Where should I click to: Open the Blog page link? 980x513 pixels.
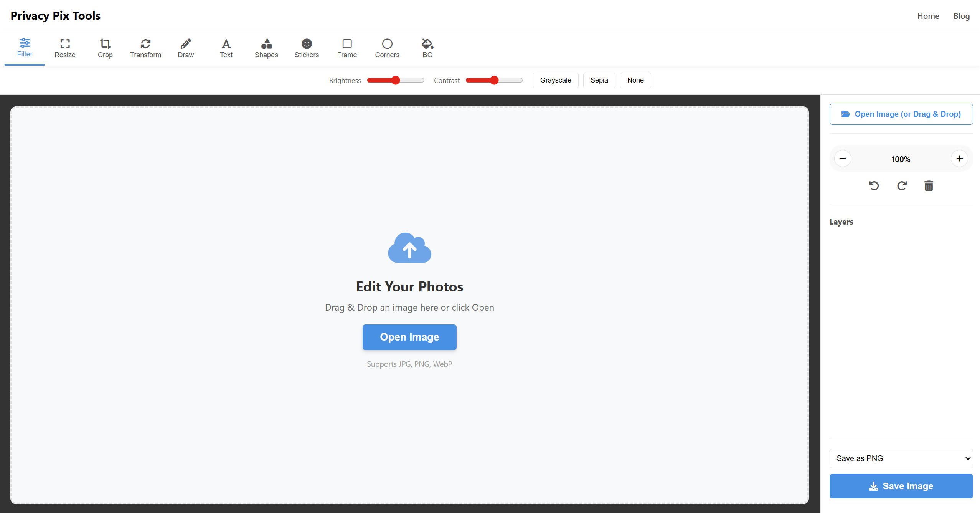tap(961, 16)
